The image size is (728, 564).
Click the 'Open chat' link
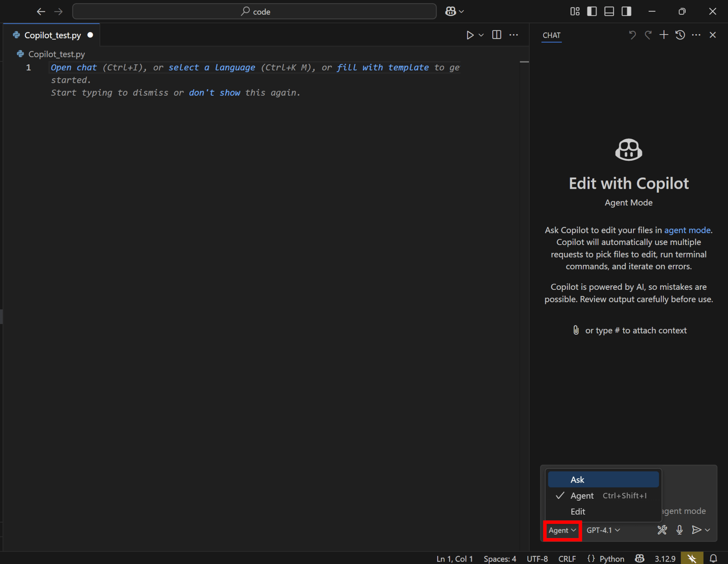tap(74, 68)
